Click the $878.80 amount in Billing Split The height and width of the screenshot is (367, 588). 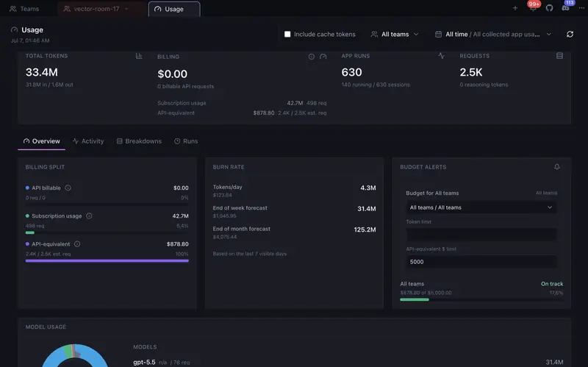point(177,244)
